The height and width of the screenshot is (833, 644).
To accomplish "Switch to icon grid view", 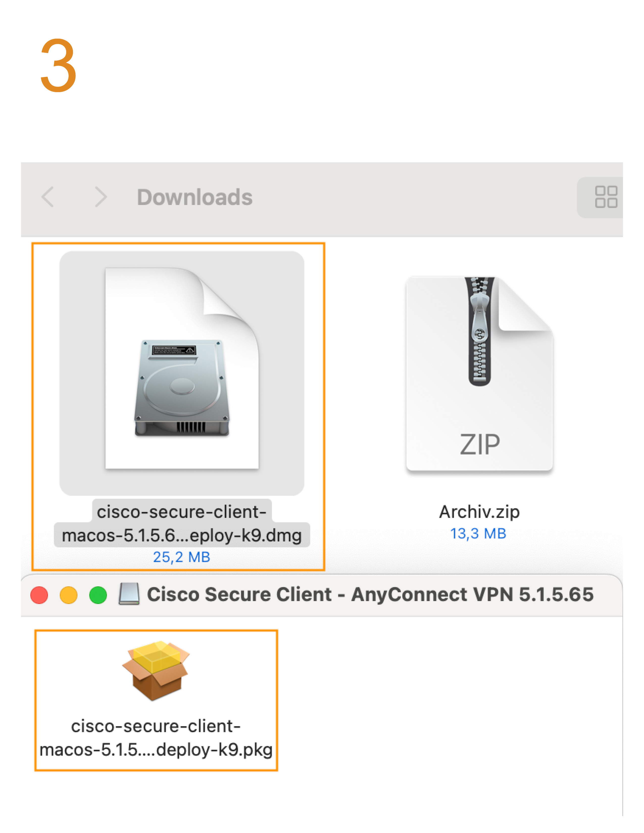I will (606, 197).
